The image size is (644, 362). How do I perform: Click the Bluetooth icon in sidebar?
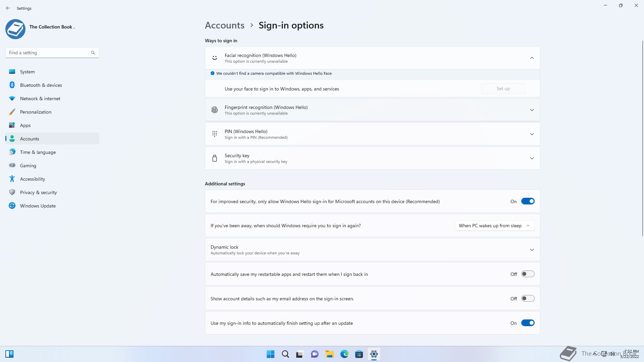click(12, 85)
